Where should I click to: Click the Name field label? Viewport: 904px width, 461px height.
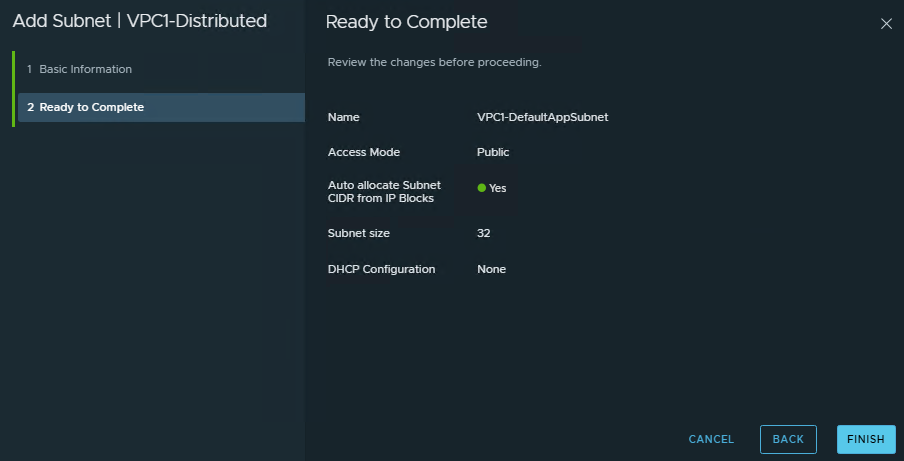click(x=343, y=117)
